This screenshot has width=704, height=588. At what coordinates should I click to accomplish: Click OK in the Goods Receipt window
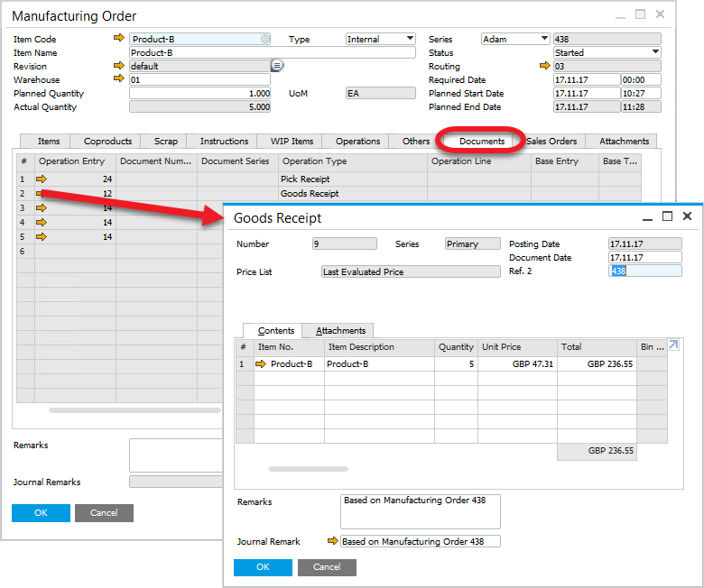tap(263, 567)
